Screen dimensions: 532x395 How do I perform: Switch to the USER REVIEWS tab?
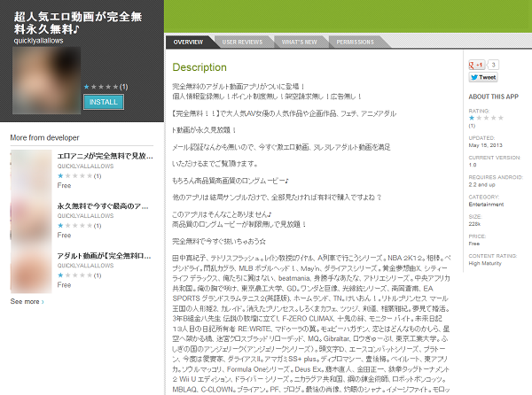click(x=242, y=42)
